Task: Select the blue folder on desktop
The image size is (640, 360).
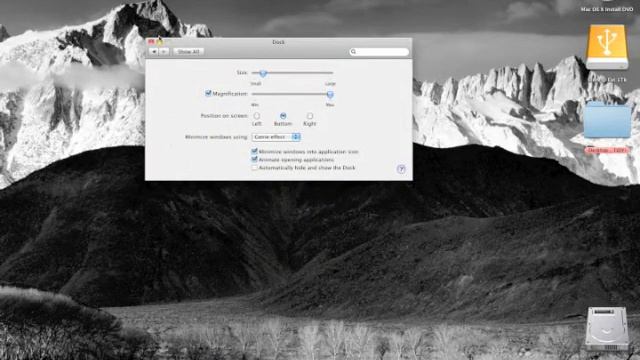Action: pyautogui.click(x=607, y=120)
